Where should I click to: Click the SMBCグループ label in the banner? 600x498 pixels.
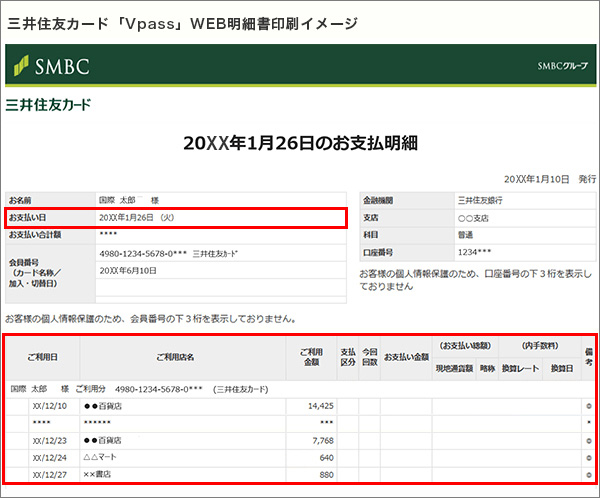(x=562, y=66)
